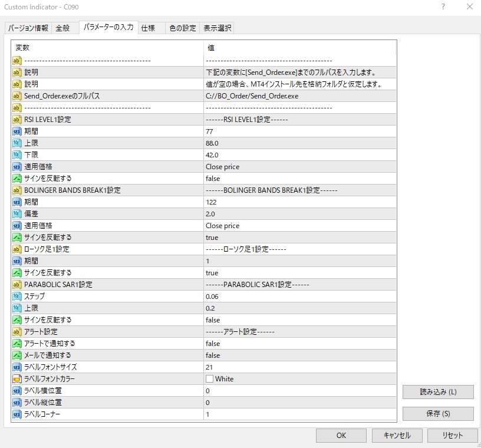Click the ------PARABOLIC SAR1設定------ value cell
Viewport: 481px width, 448px height.
(x=299, y=285)
